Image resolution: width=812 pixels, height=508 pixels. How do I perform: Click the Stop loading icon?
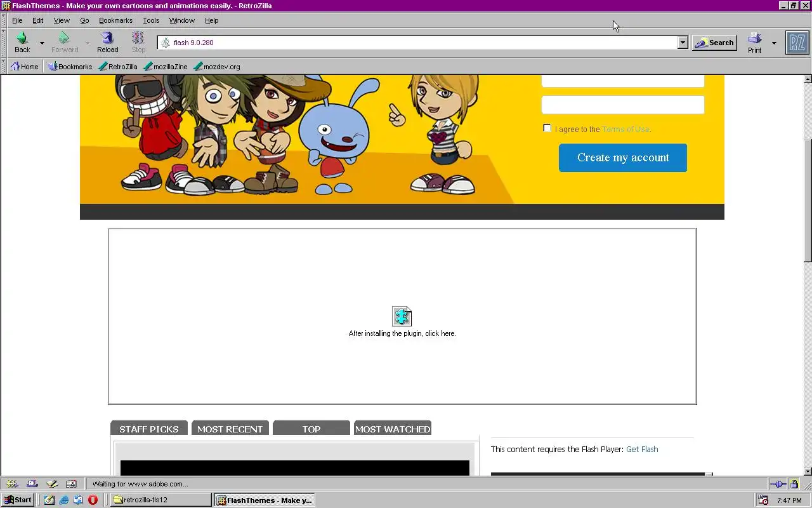tap(138, 42)
